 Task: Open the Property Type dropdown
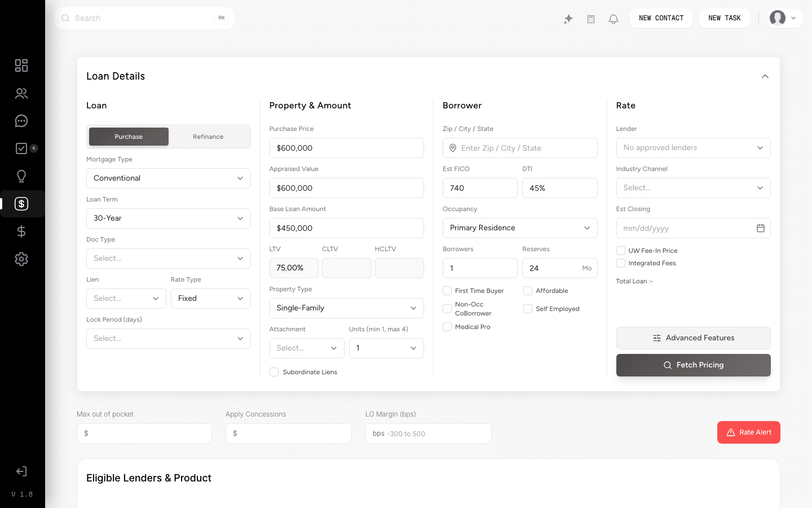pyautogui.click(x=346, y=308)
